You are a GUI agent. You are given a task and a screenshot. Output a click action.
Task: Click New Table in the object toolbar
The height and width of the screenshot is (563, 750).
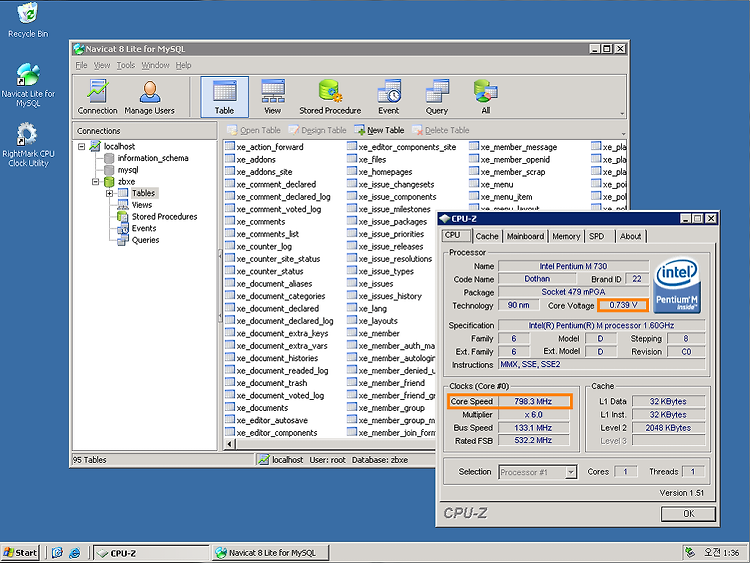pos(379,130)
